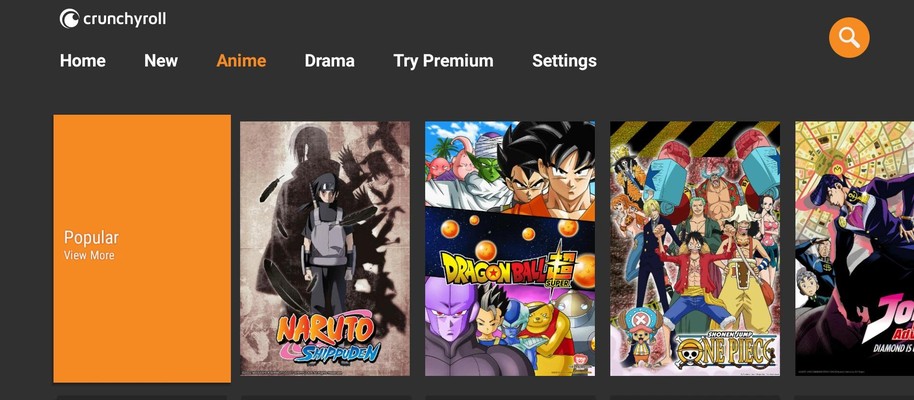The height and width of the screenshot is (400, 914).
Task: Switch to the New tab
Action: coord(161,61)
